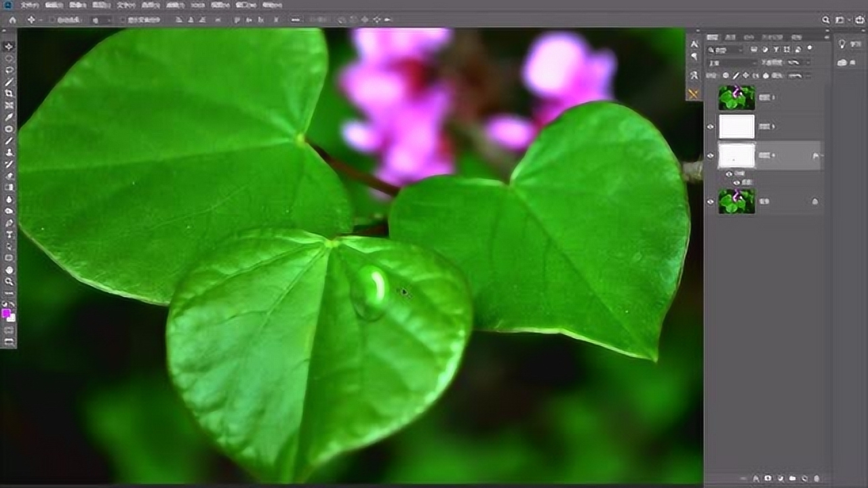Image resolution: width=868 pixels, height=488 pixels.
Task: Toggle visibility of the selected white layer
Action: [x=711, y=156]
